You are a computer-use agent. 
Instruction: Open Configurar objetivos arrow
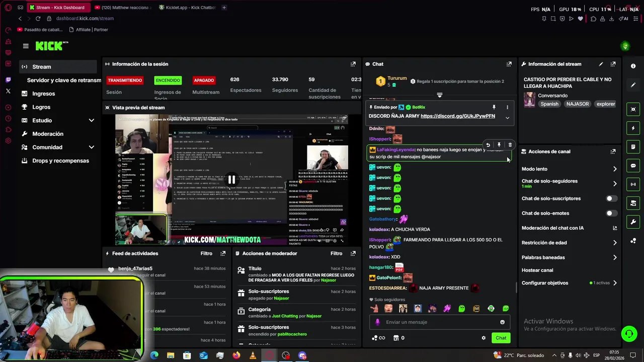click(615, 283)
